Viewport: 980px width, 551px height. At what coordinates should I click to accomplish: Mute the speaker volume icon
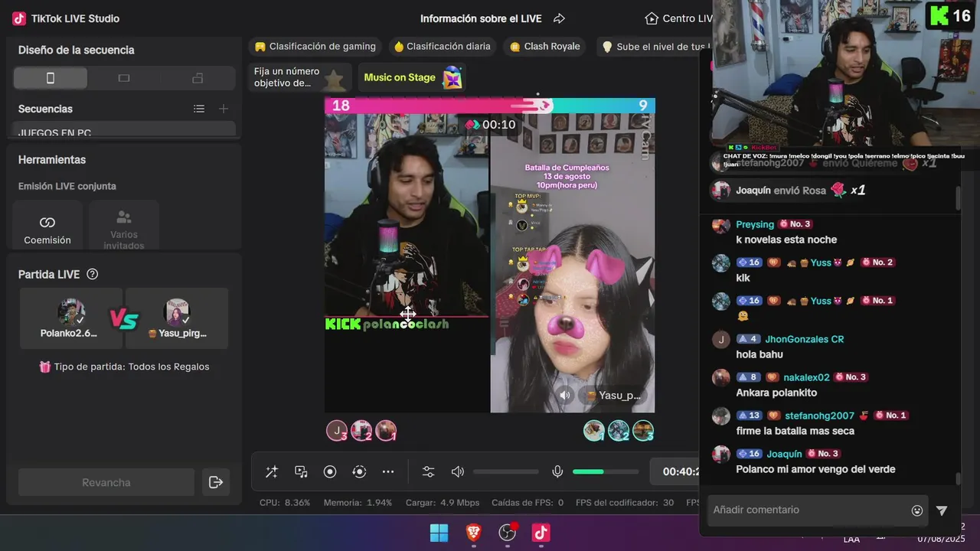coord(458,472)
